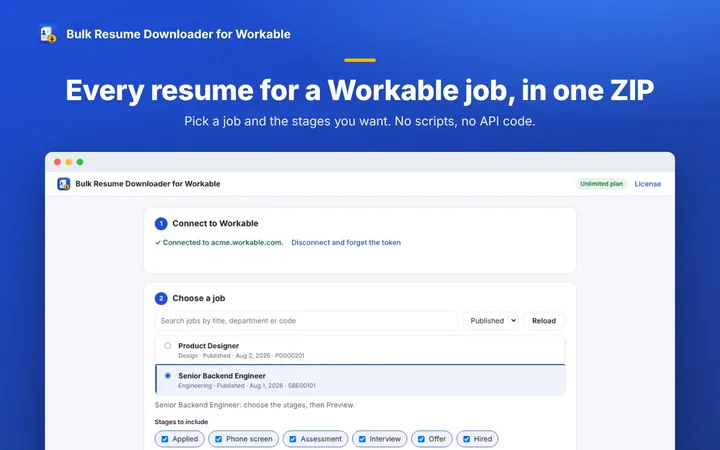Screen dimensions: 720x450
Task: Click the Product Designer job title
Action: pyautogui.click(x=208, y=346)
